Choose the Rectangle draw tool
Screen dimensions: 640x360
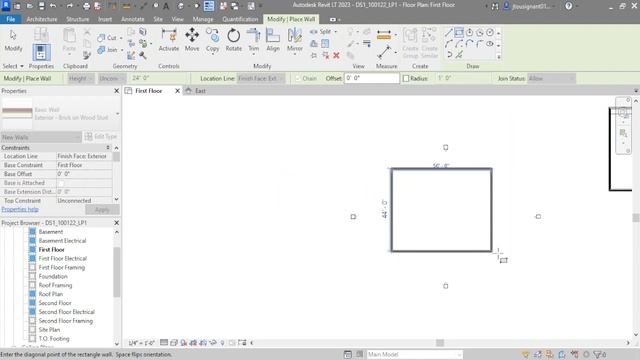(459, 32)
